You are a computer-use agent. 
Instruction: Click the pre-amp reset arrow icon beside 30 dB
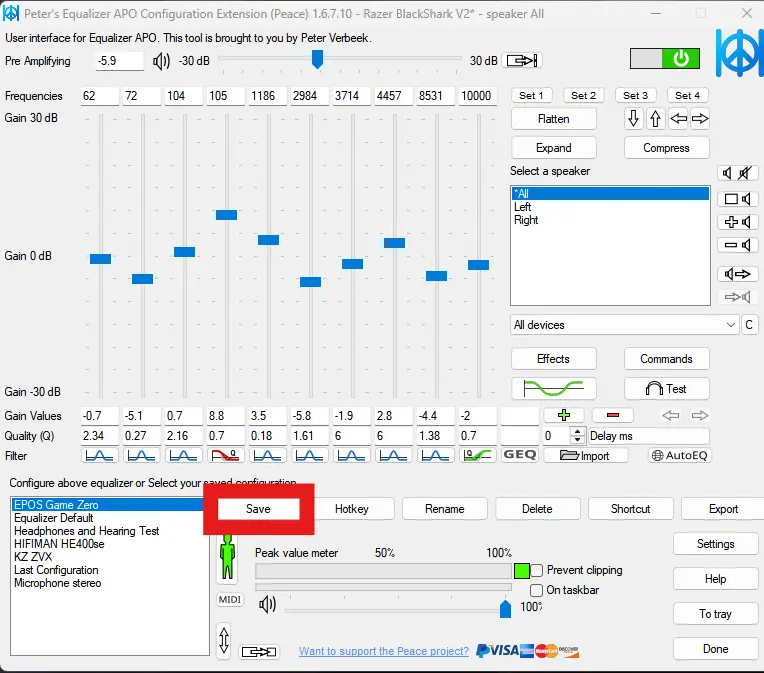(522, 60)
